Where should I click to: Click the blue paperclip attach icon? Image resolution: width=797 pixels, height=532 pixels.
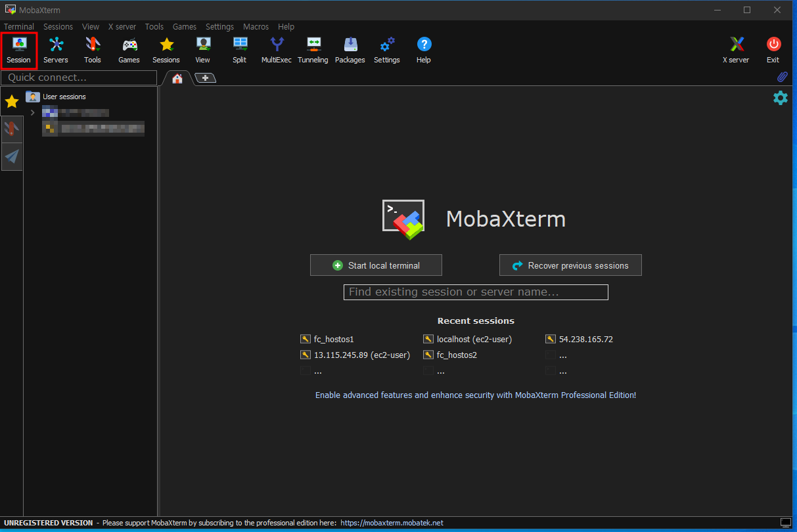click(782, 77)
